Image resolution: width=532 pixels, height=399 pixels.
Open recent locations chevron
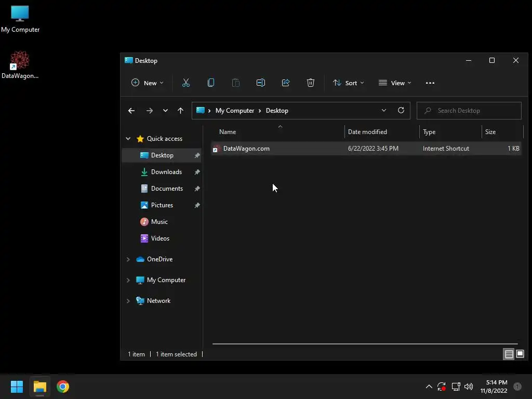(165, 111)
